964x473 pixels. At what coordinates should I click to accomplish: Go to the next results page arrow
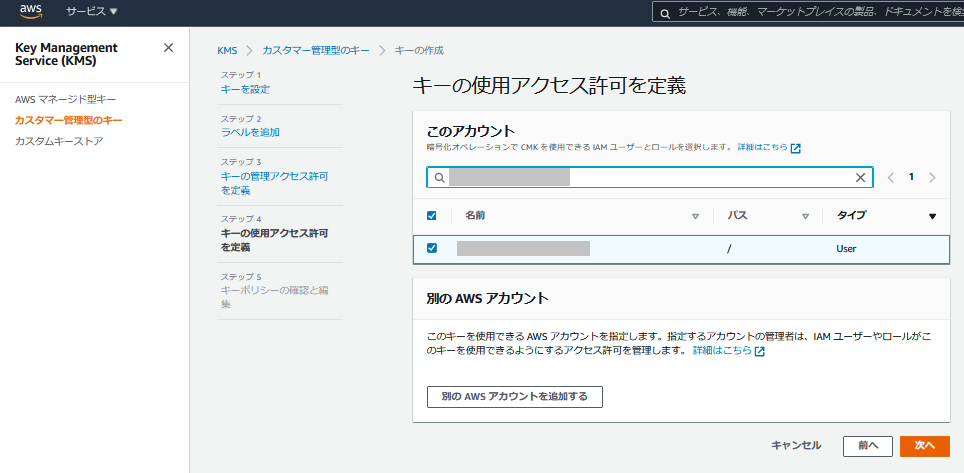coord(932,177)
